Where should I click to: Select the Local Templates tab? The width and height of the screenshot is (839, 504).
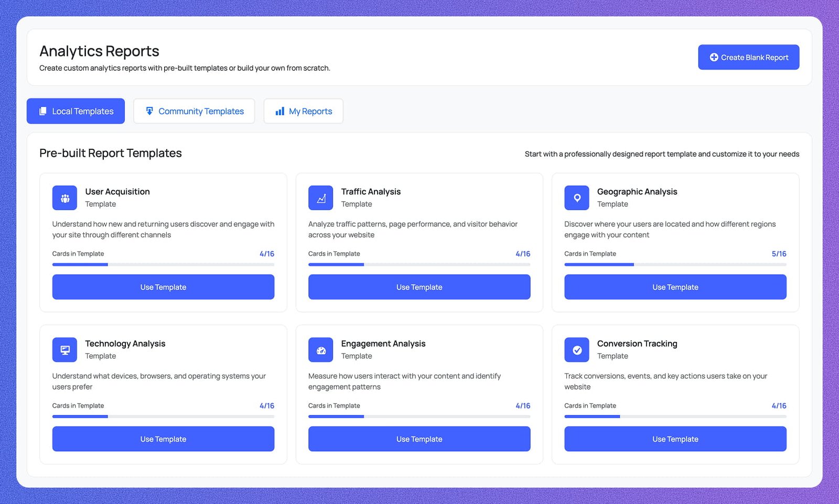(x=76, y=111)
